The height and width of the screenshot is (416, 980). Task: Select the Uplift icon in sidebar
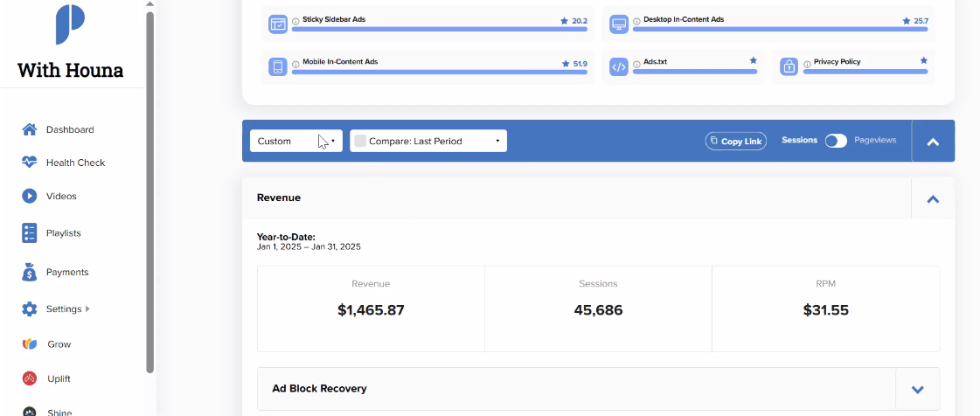[x=30, y=378]
